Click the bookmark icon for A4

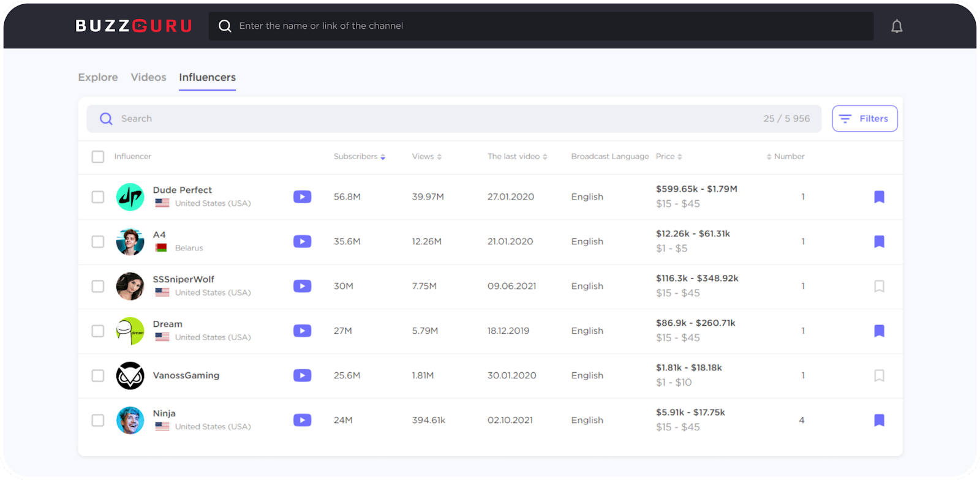point(879,241)
